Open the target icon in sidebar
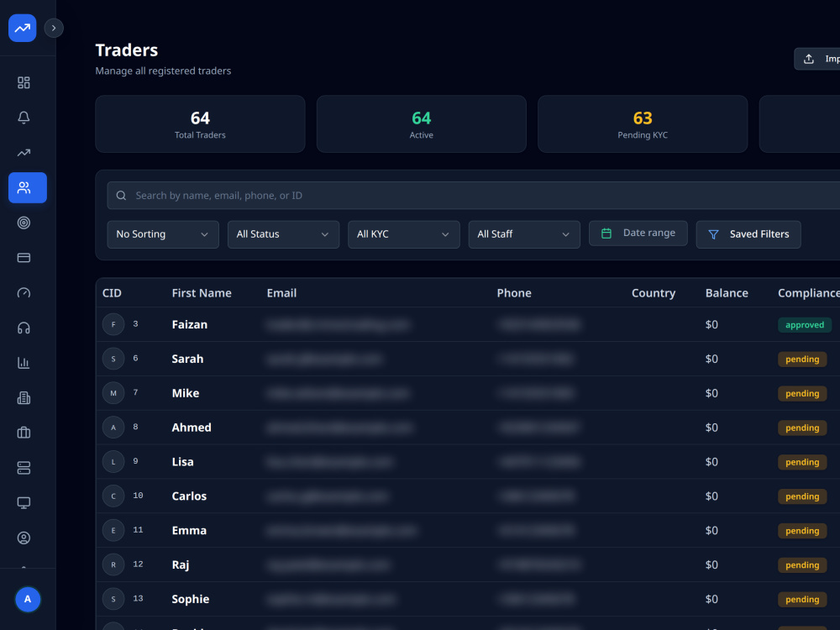Viewport: 840px width, 630px height. 24,223
